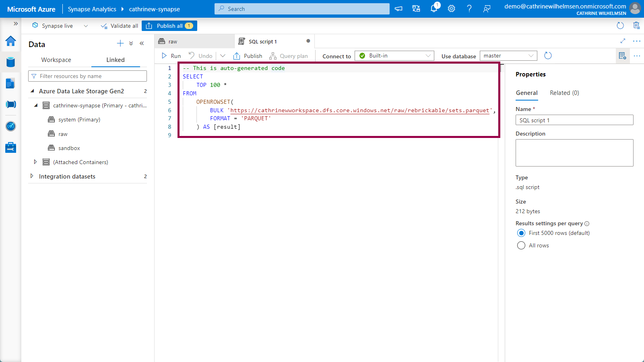Open the Monitor hub icon
Screen dimensions: 644x362
(x=10, y=126)
